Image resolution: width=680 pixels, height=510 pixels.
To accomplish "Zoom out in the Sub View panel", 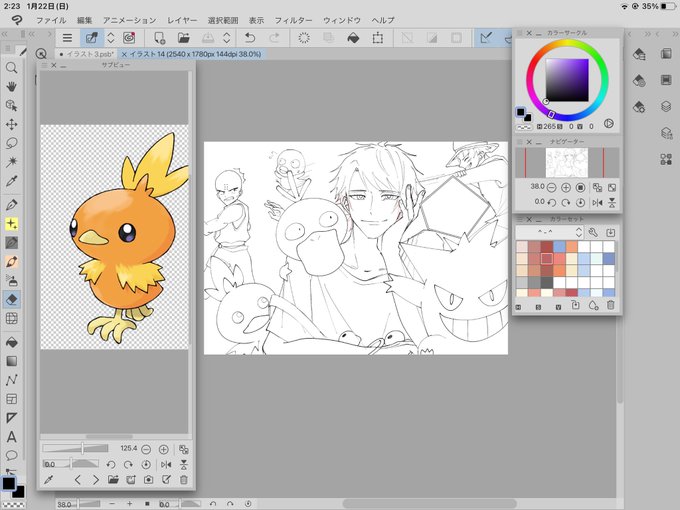I will click(x=146, y=449).
